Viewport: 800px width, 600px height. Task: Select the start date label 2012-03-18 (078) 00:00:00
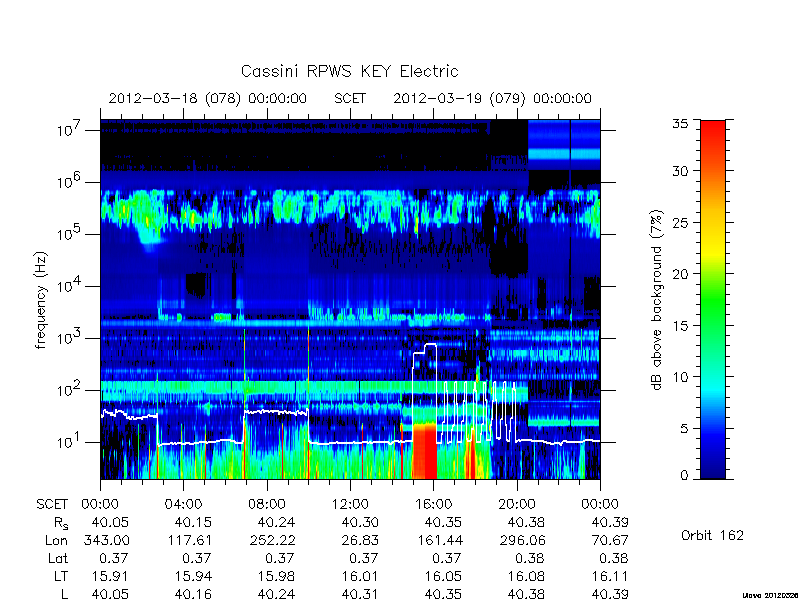coord(208,98)
